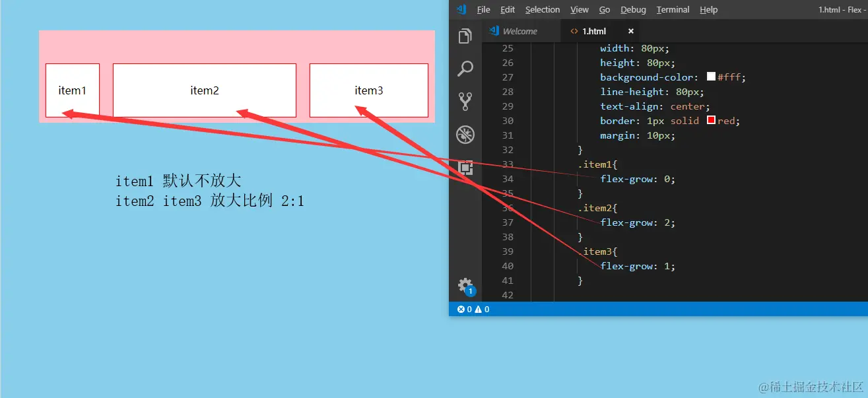Click the '.item2{' selector line
Image resolution: width=868 pixels, height=398 pixels.
597,208
